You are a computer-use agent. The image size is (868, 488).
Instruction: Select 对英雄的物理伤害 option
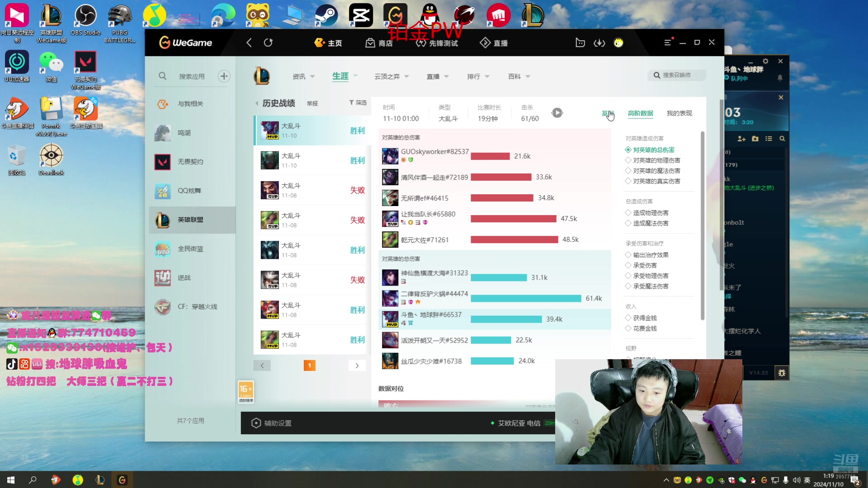pos(653,160)
